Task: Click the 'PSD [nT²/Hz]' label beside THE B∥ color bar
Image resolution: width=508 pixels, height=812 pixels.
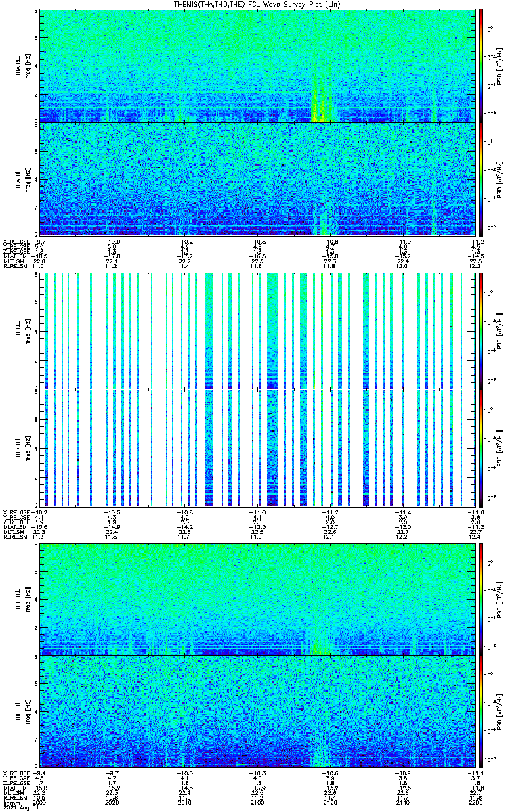Action: coord(500,711)
